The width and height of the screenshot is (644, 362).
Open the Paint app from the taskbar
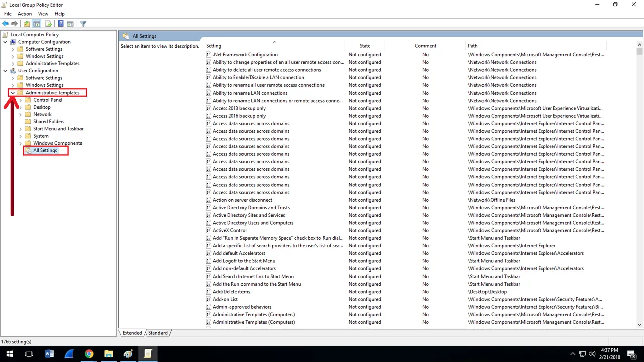click(x=128, y=354)
